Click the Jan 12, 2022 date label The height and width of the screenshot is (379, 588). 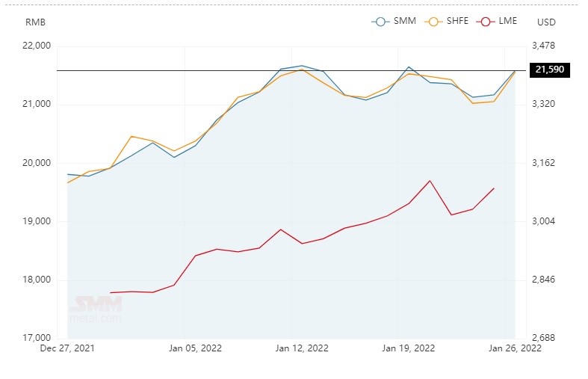[302, 348]
